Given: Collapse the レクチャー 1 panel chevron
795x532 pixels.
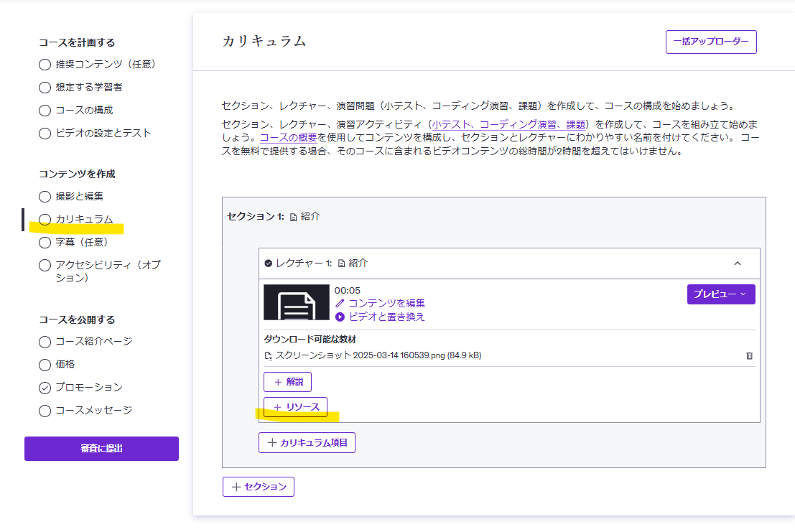Looking at the screenshot, I should click(x=738, y=263).
